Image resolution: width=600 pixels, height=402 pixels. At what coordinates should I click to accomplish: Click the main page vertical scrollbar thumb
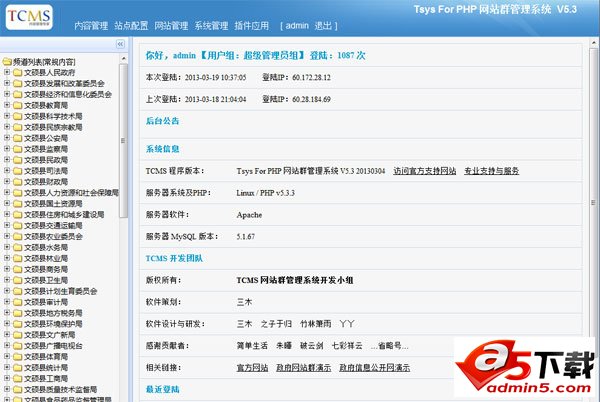tap(593, 202)
